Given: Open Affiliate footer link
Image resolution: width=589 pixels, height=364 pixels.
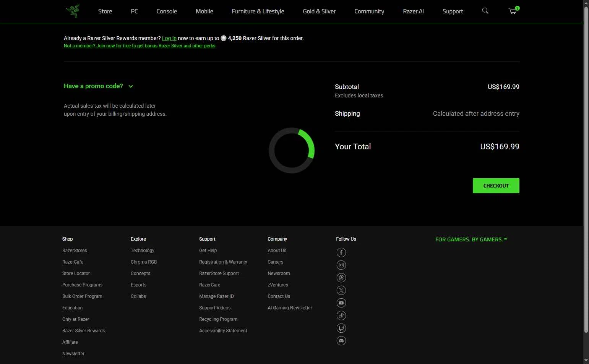Looking at the screenshot, I should pyautogui.click(x=70, y=342).
